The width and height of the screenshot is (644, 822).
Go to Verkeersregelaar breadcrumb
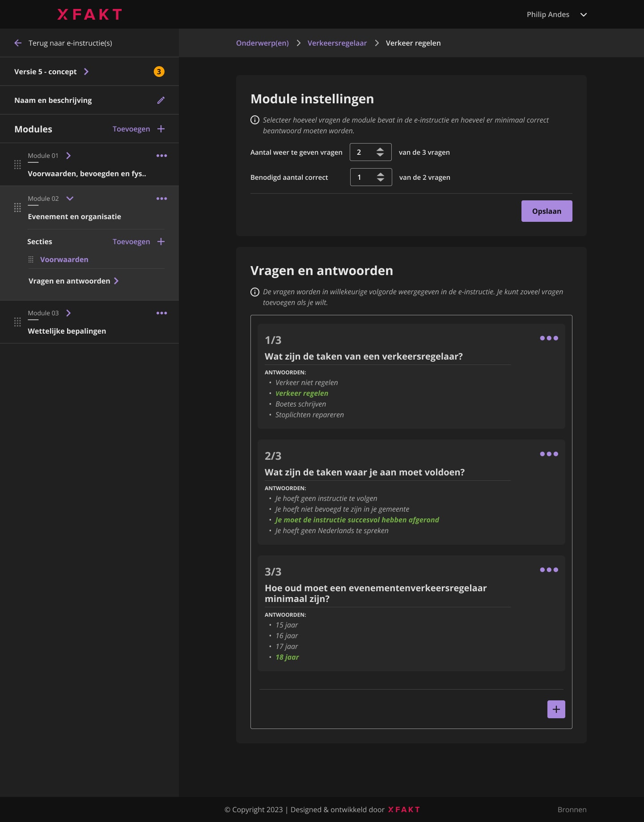[x=337, y=43]
